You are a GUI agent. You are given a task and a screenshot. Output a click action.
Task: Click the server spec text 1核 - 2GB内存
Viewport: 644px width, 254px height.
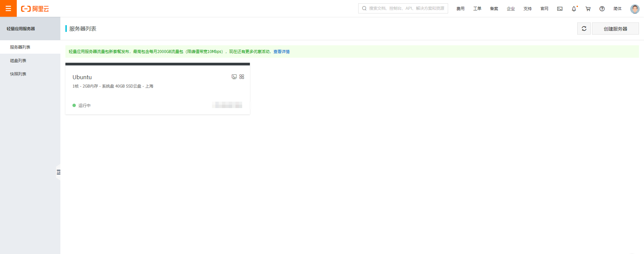(85, 86)
